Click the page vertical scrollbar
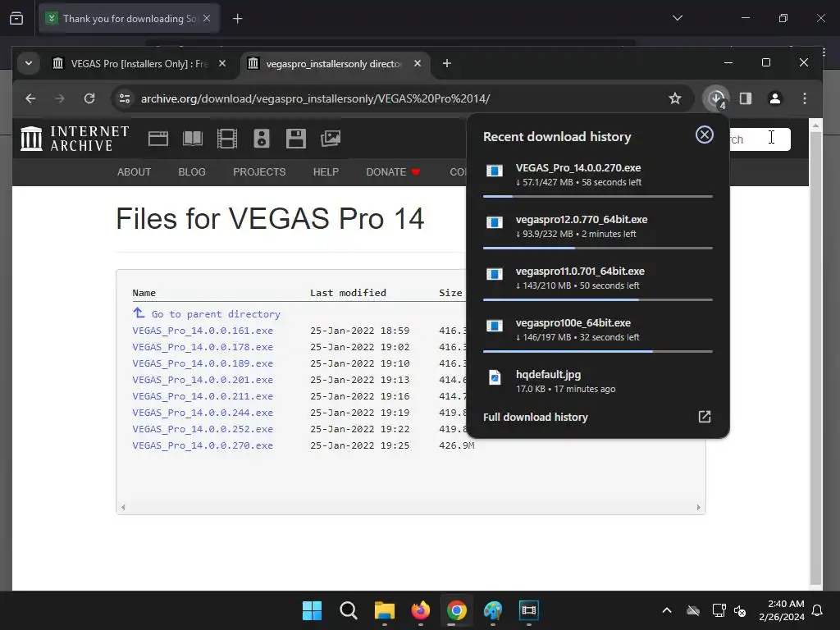Viewport: 840px width, 630px height. (815, 356)
